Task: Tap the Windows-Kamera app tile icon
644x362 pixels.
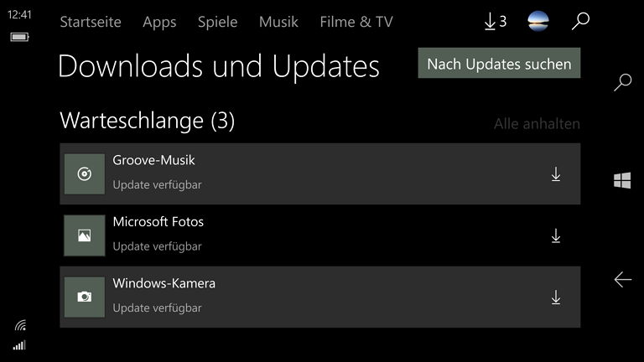Action: click(85, 297)
